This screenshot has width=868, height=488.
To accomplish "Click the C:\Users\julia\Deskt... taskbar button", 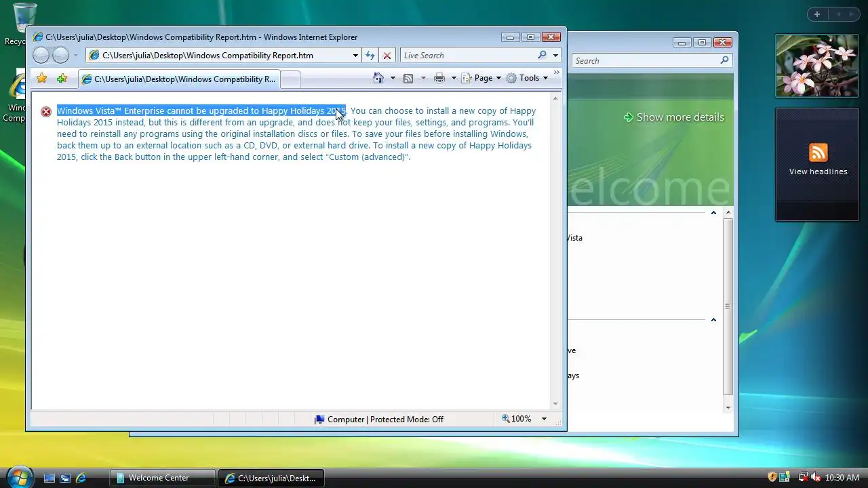I will click(x=271, y=478).
